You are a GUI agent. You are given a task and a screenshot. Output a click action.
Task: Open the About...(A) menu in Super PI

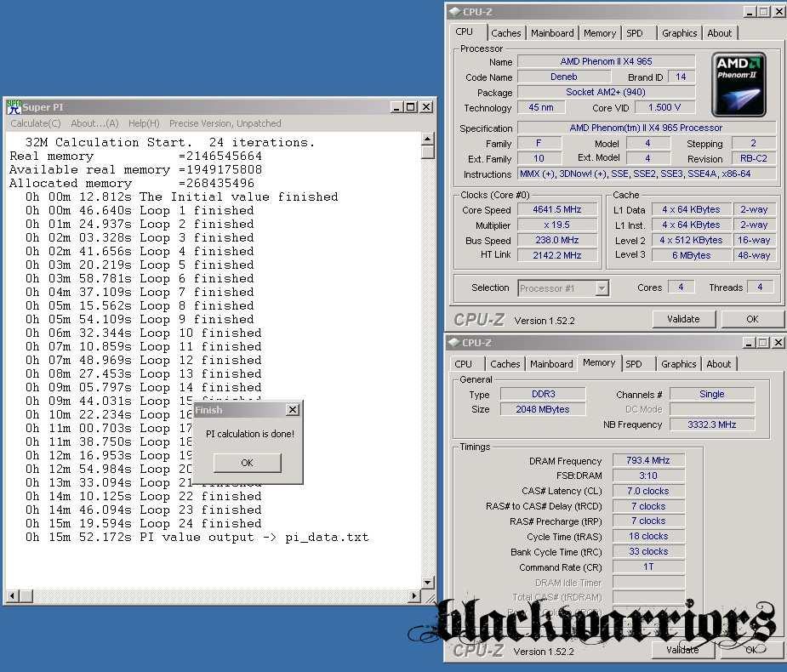coord(94,123)
